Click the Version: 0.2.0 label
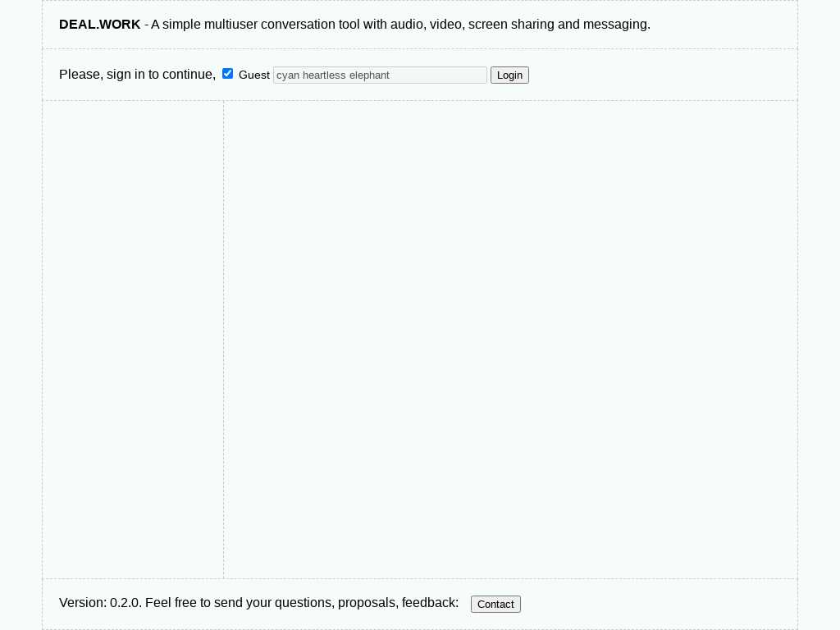 (99, 603)
